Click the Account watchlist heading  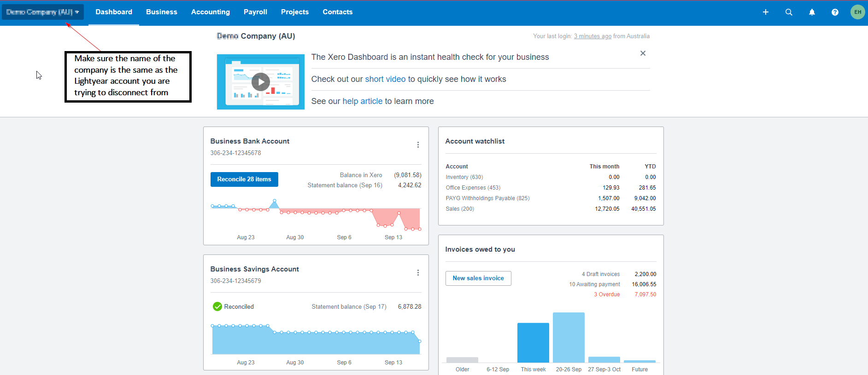click(475, 141)
